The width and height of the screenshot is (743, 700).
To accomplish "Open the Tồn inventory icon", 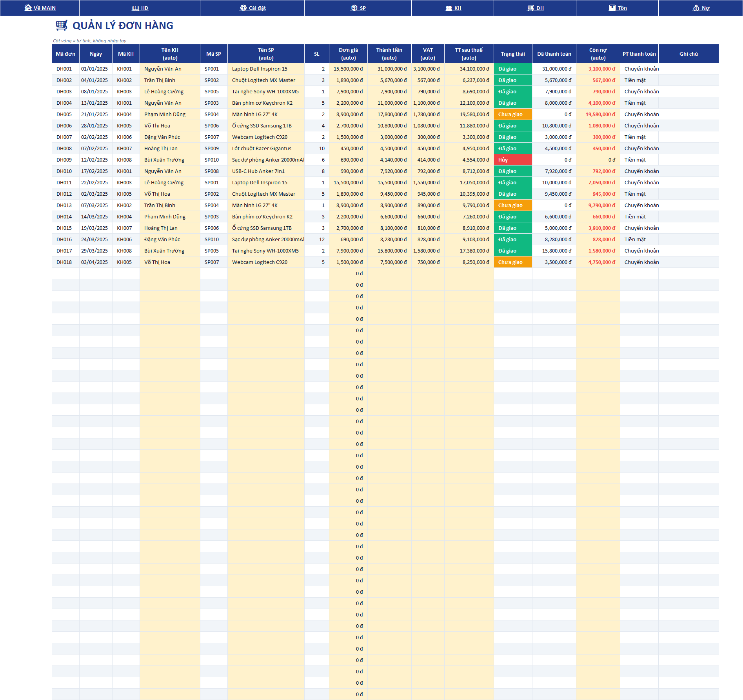I will (x=612, y=8).
